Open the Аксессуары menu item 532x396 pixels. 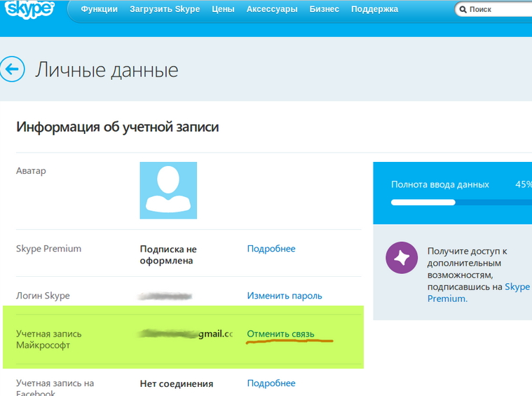click(x=272, y=9)
